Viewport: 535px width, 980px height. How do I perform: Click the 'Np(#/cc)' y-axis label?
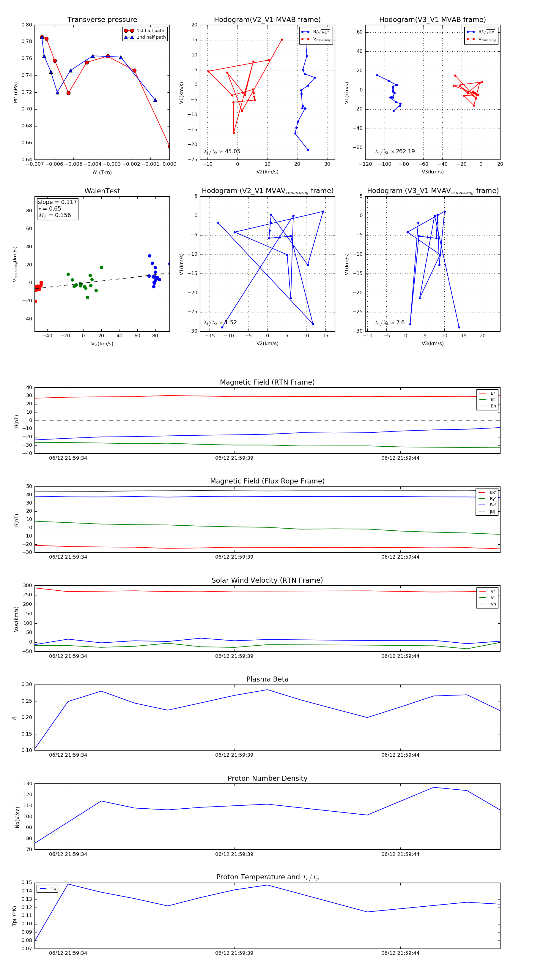click(17, 817)
